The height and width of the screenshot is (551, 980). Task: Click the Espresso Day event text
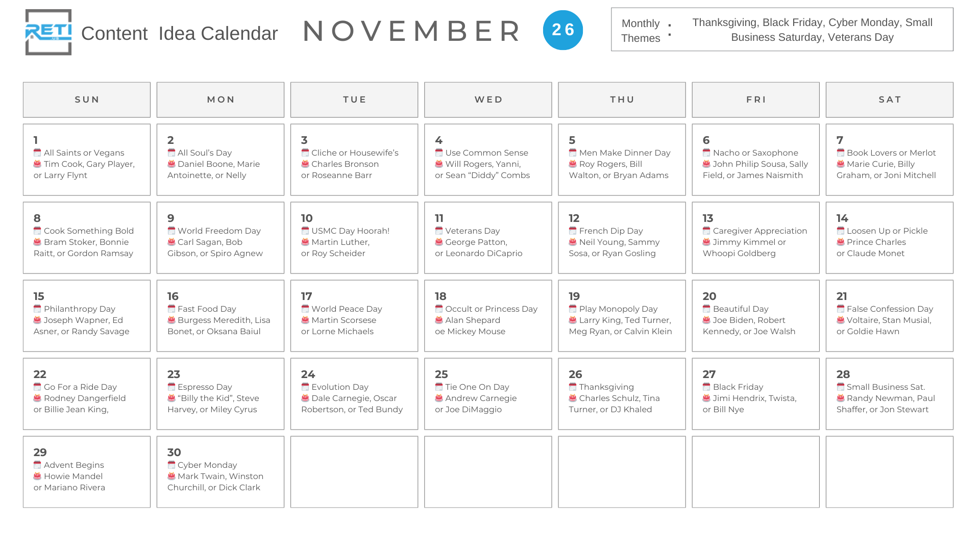(x=205, y=387)
